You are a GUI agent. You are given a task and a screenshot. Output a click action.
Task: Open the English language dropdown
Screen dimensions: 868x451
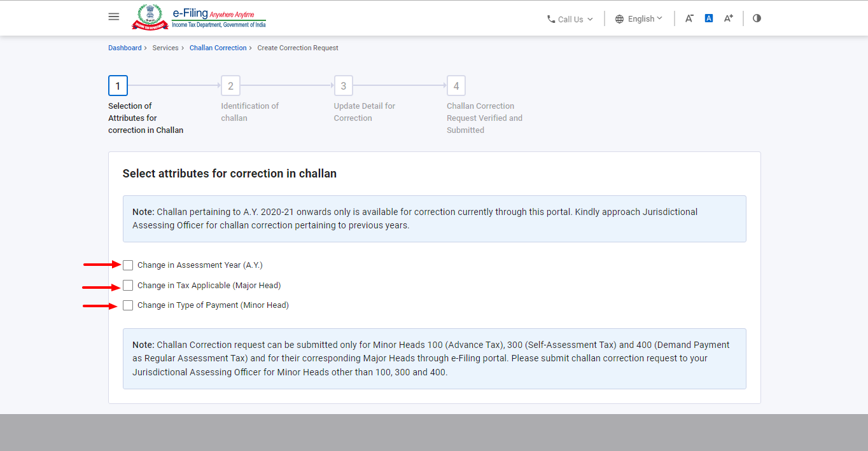[640, 18]
